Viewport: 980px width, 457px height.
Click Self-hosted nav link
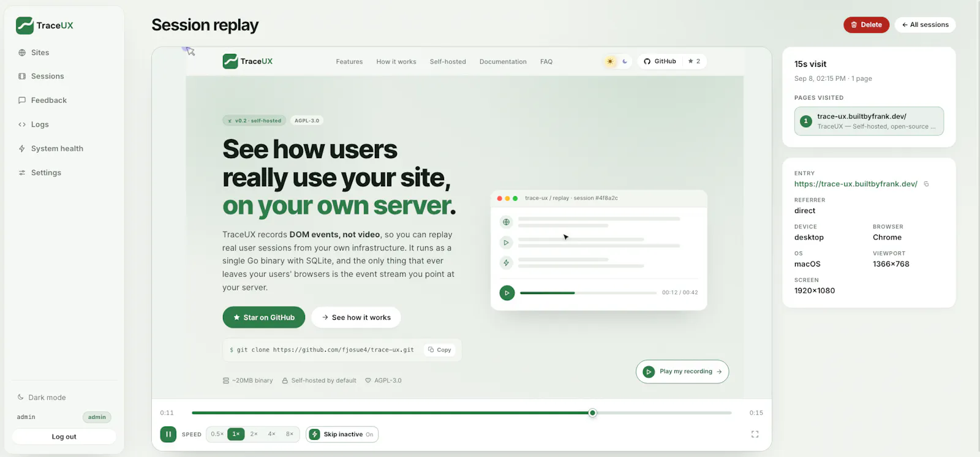448,62
